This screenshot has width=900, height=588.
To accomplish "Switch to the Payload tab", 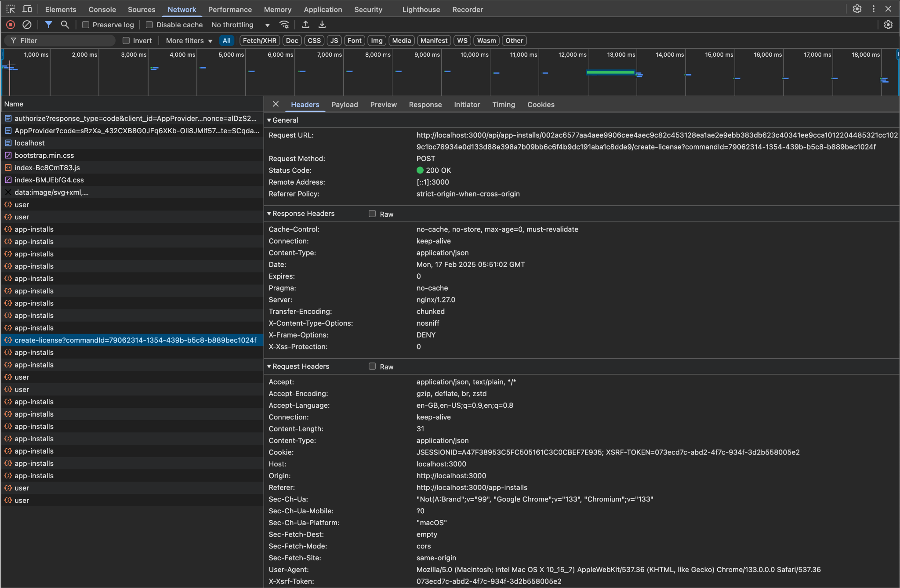I will point(345,105).
